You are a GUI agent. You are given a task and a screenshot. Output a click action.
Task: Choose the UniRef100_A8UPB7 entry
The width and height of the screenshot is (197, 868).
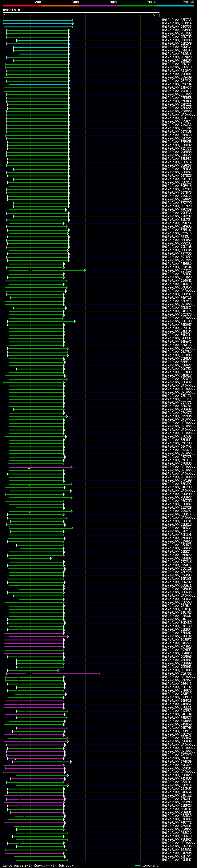(177, 294)
